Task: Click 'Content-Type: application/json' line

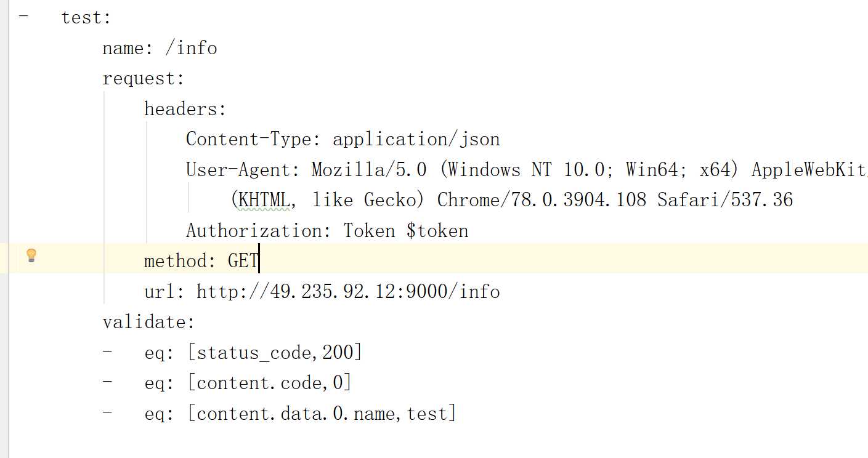Action: pos(343,139)
